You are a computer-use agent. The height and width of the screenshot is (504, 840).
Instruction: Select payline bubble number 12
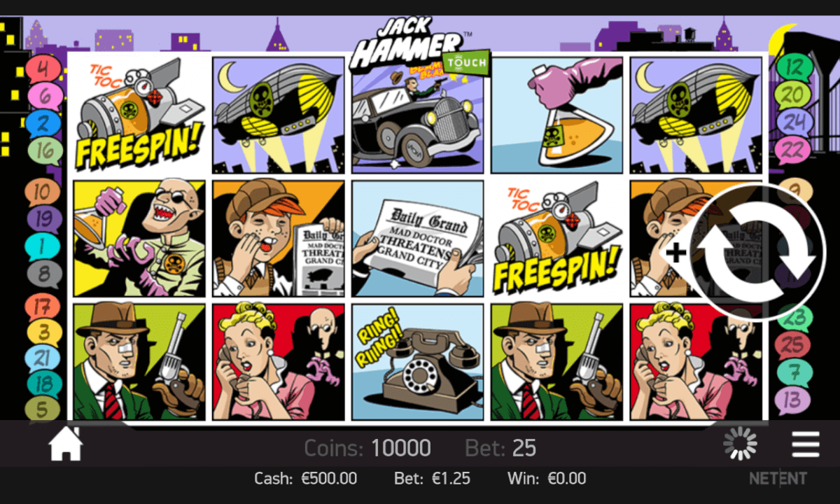(x=794, y=67)
